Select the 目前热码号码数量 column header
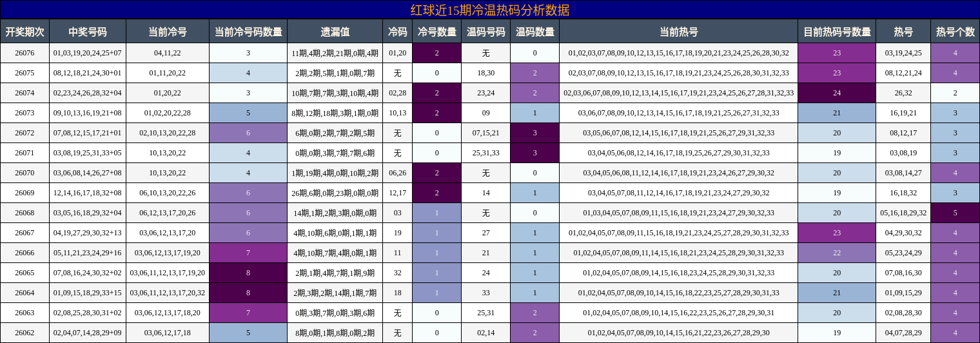 point(837,32)
